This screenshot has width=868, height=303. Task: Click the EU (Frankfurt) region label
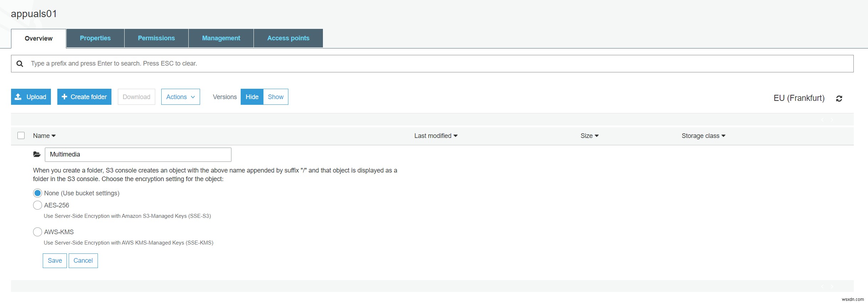pos(799,98)
